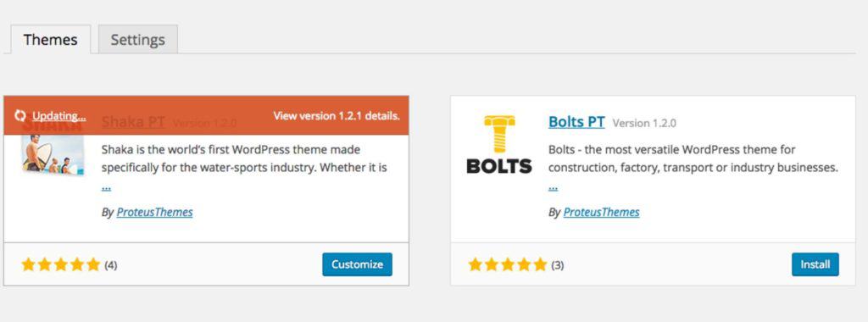Open the Bolts PT title link
Viewport: 868px width, 322px height.
click(x=576, y=122)
